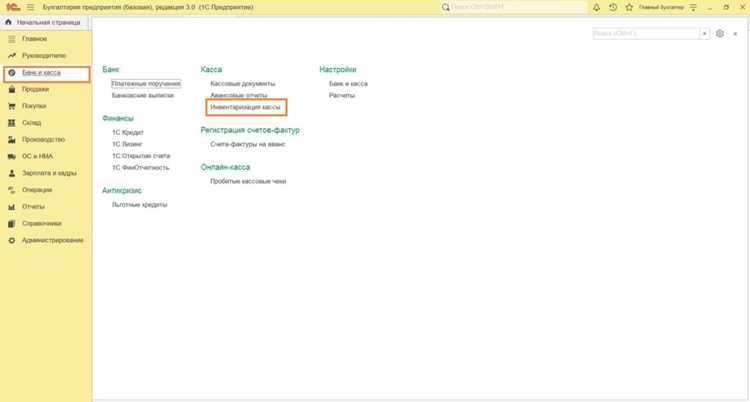Open notifications bell icon
This screenshot has height=402, width=750.
tap(596, 7)
